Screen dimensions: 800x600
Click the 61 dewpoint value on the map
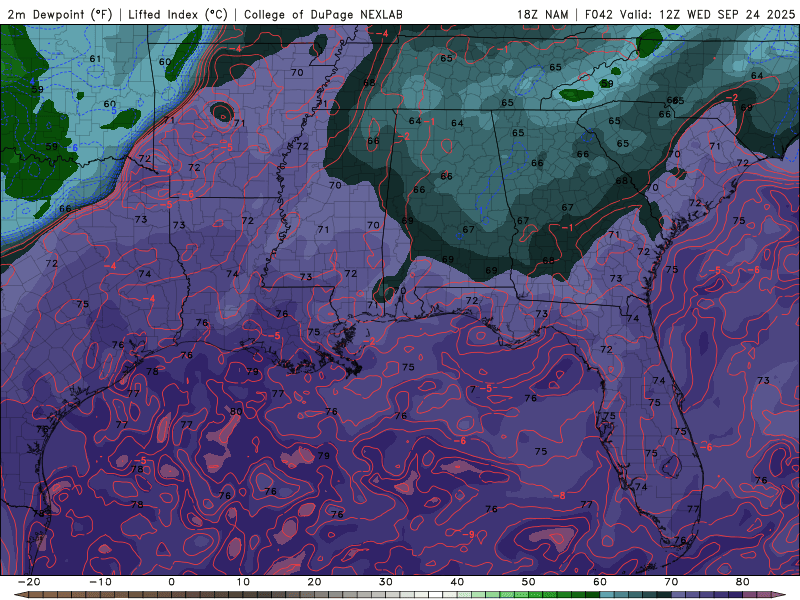tap(95, 59)
